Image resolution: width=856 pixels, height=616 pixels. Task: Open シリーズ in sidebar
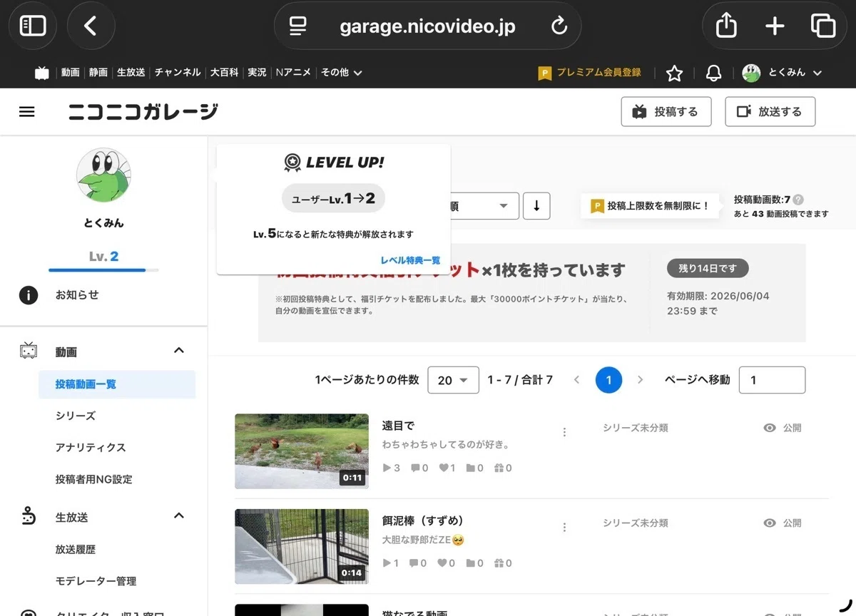[76, 416]
